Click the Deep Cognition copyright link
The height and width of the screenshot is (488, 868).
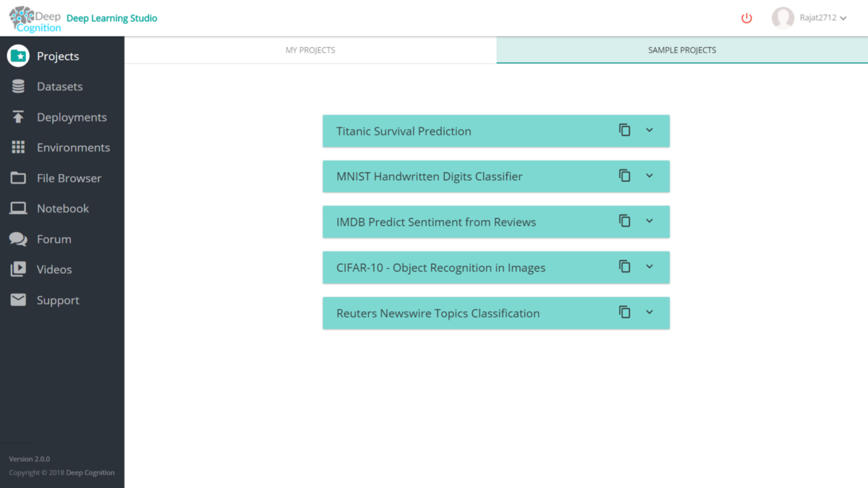[x=90, y=473]
